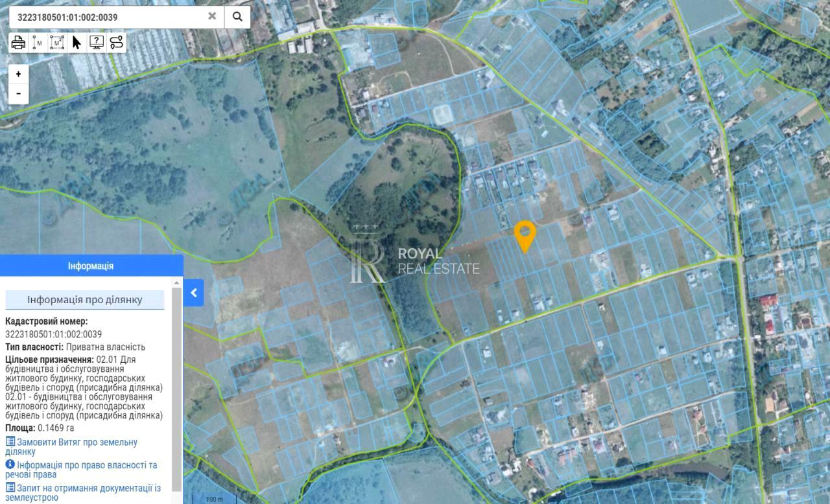The image size is (830, 504).
Task: Zoom out with the minus button
Action: coord(18,93)
